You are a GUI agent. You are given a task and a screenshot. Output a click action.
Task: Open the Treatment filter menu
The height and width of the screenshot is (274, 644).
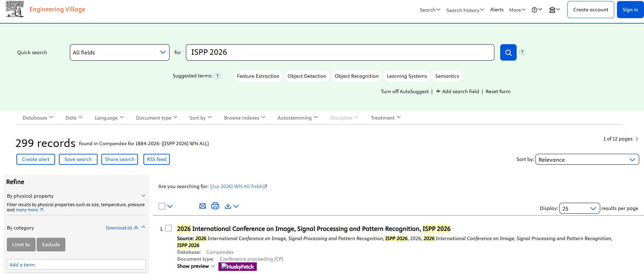coord(386,118)
